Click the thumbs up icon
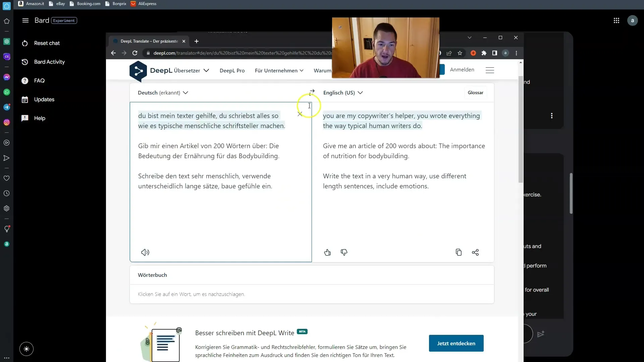Viewport: 644px width, 362px height. tap(327, 252)
